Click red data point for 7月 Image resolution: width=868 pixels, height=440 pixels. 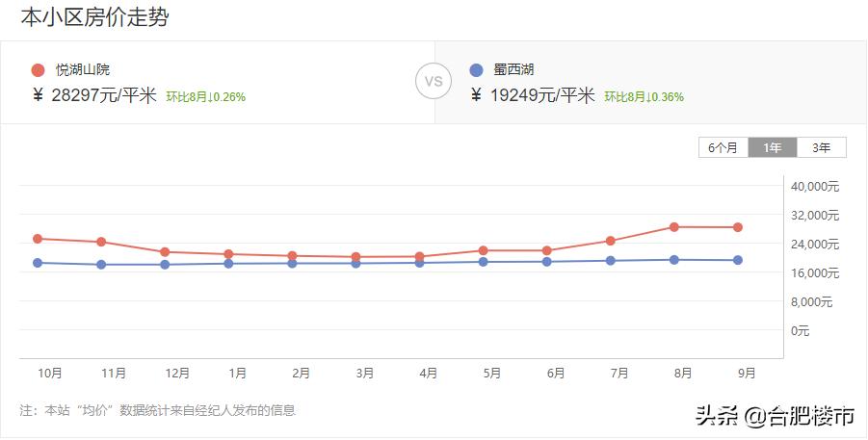611,241
